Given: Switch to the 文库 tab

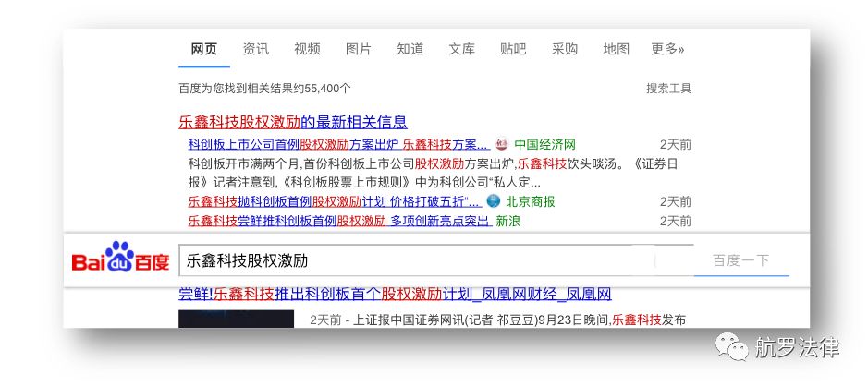Looking at the screenshot, I should click(x=461, y=49).
